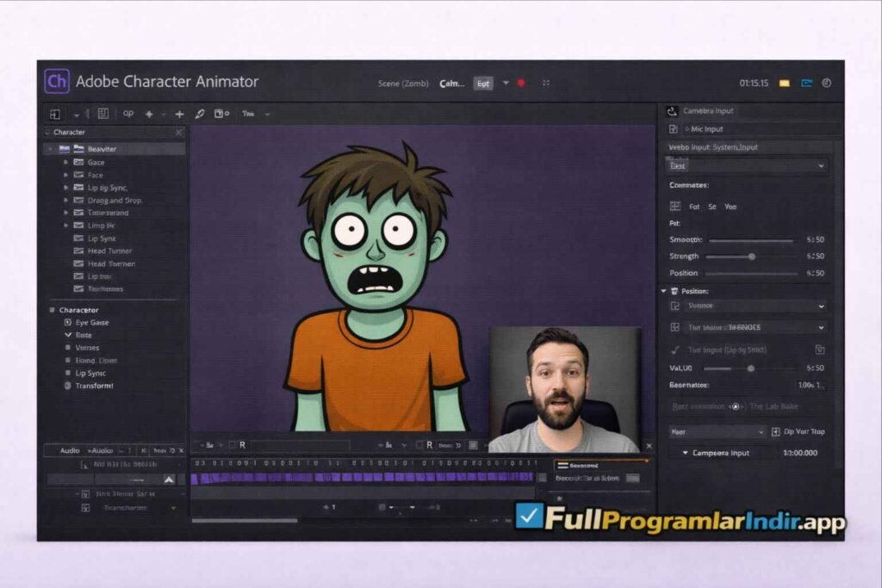Screen dimensions: 882x588
Task: Click the Add (+) tool icon
Action: click(178, 113)
